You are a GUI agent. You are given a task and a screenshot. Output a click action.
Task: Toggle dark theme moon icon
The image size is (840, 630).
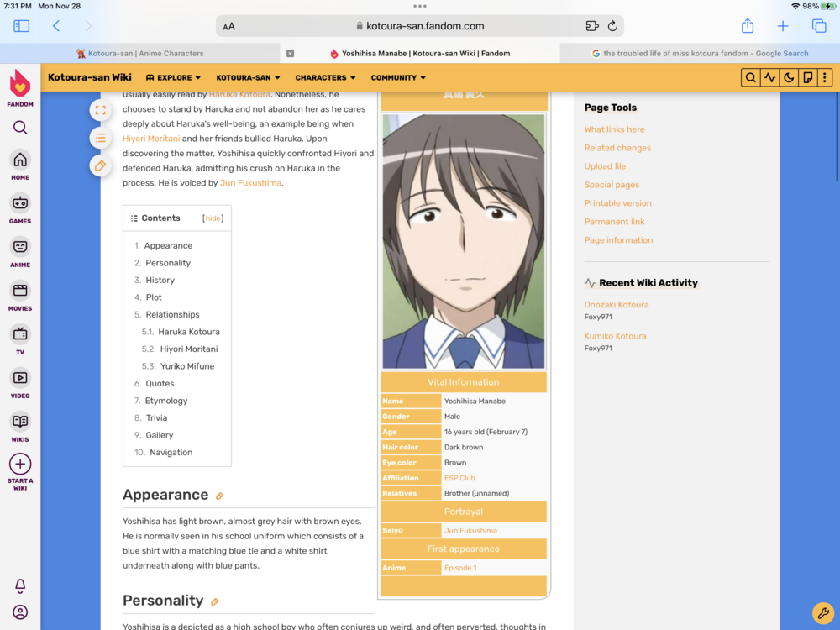789,77
